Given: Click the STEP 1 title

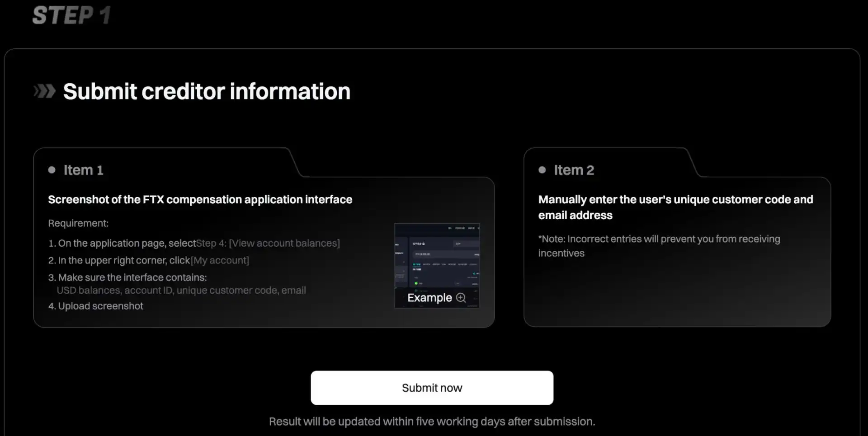Looking at the screenshot, I should (x=71, y=15).
